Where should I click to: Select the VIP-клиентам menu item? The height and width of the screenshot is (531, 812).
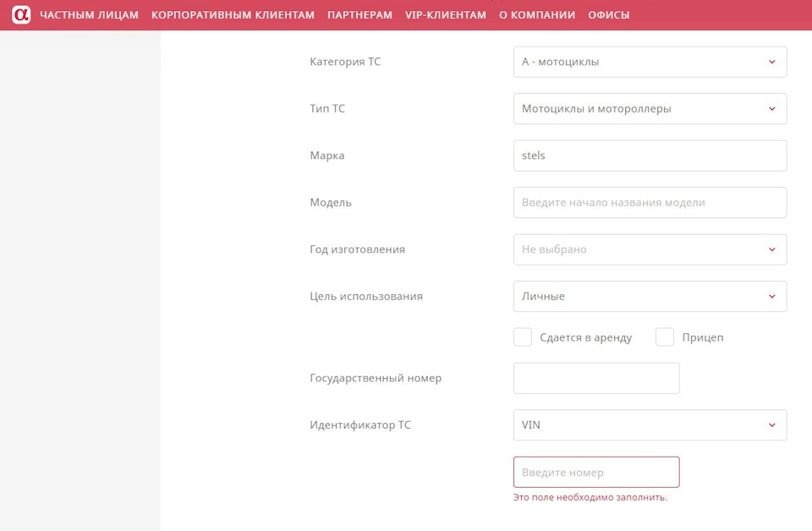[446, 15]
